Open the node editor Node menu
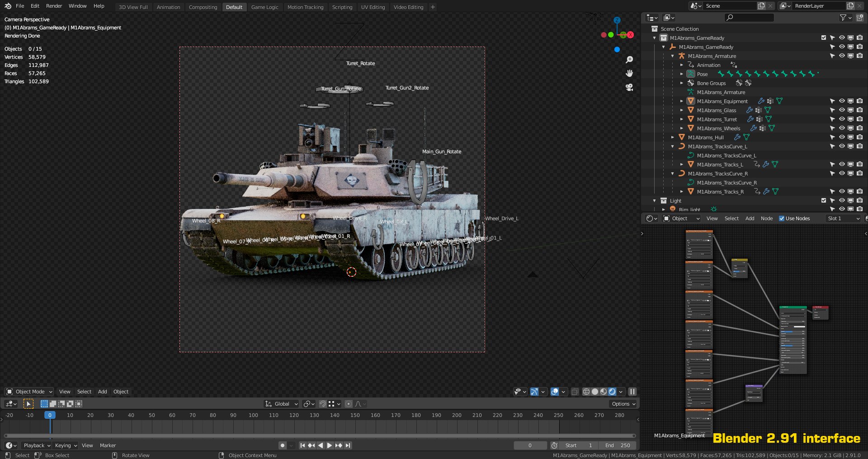Image resolution: width=868 pixels, height=459 pixels. click(767, 218)
